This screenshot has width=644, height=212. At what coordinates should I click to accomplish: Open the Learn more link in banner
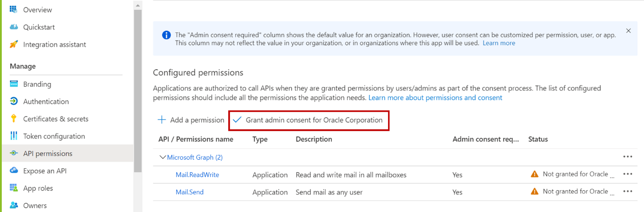499,43
